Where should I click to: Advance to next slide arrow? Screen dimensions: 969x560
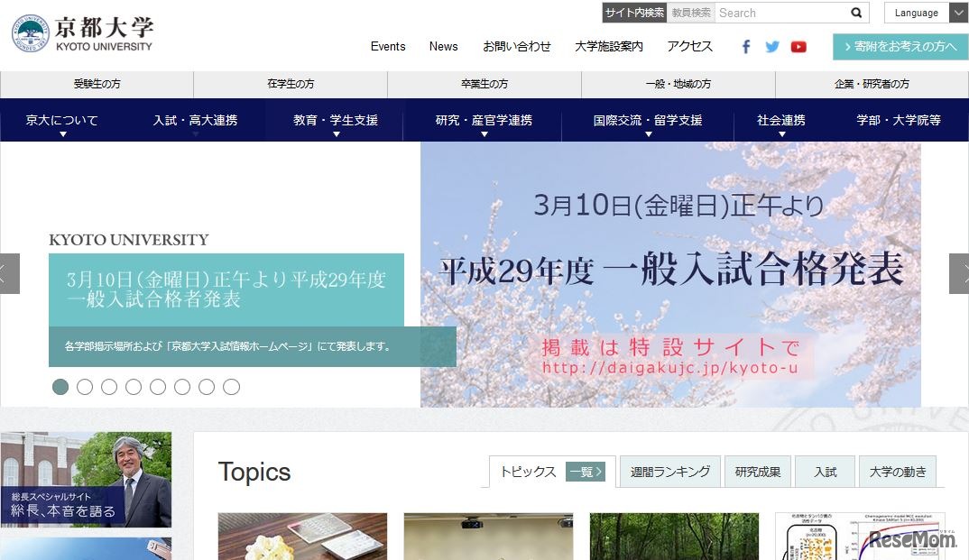click(x=959, y=273)
